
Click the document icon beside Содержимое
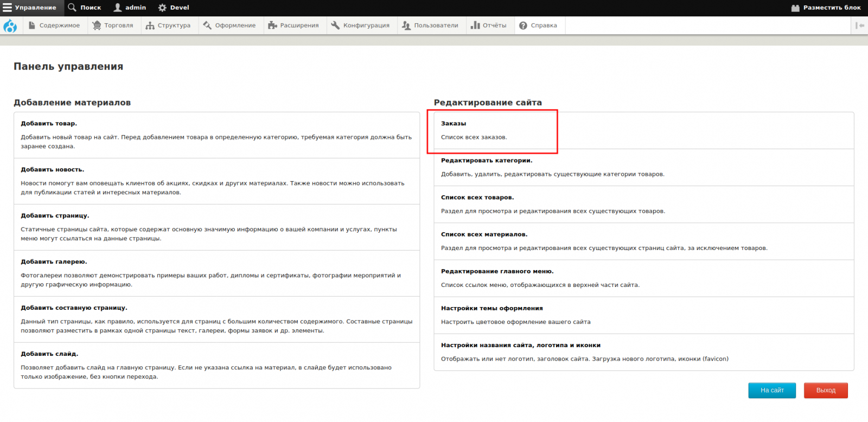click(32, 25)
